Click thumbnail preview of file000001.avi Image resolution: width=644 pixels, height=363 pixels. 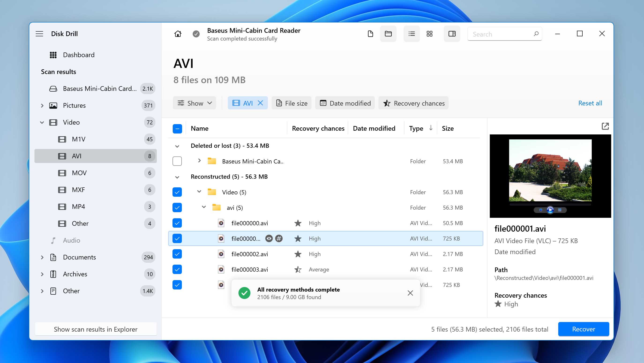[x=550, y=176]
